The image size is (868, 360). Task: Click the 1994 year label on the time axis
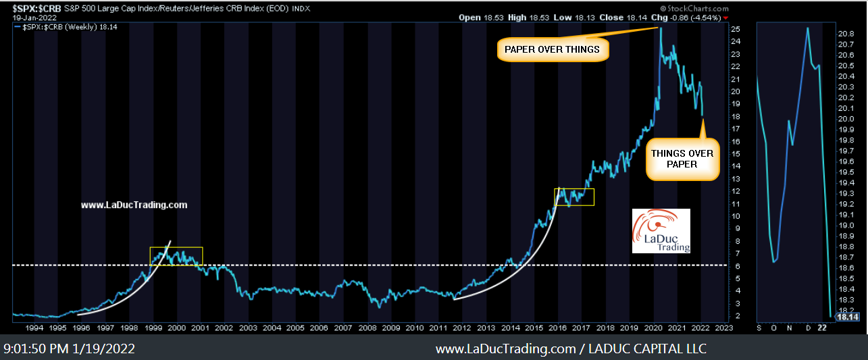[x=33, y=328]
